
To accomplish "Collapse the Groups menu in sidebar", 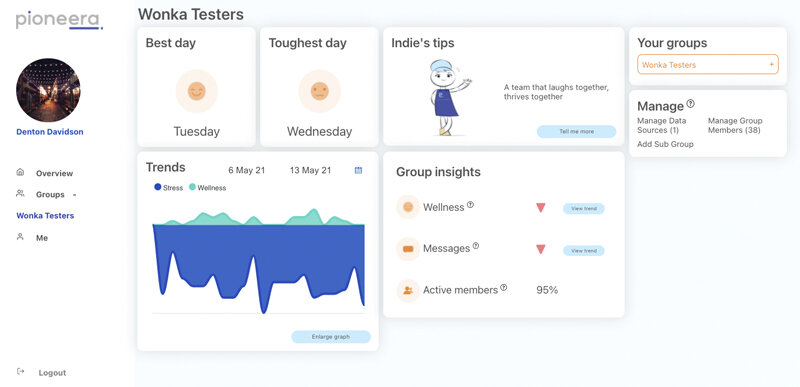I will (74, 195).
